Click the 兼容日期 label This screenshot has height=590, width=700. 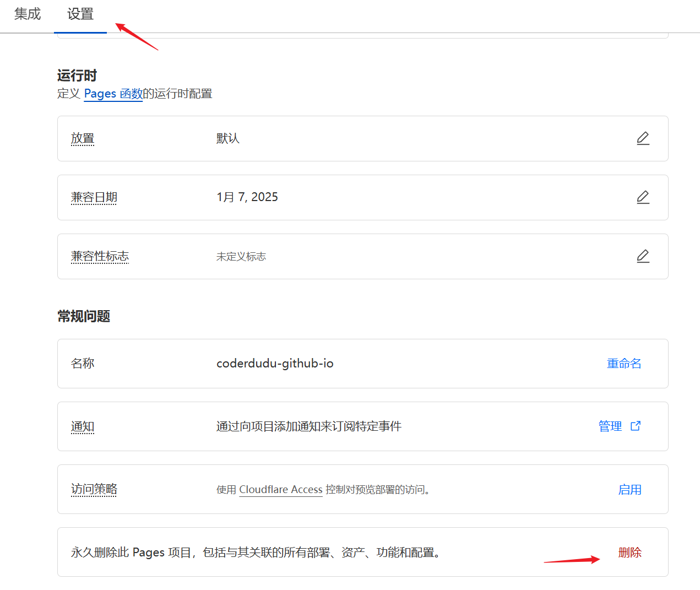coord(94,197)
